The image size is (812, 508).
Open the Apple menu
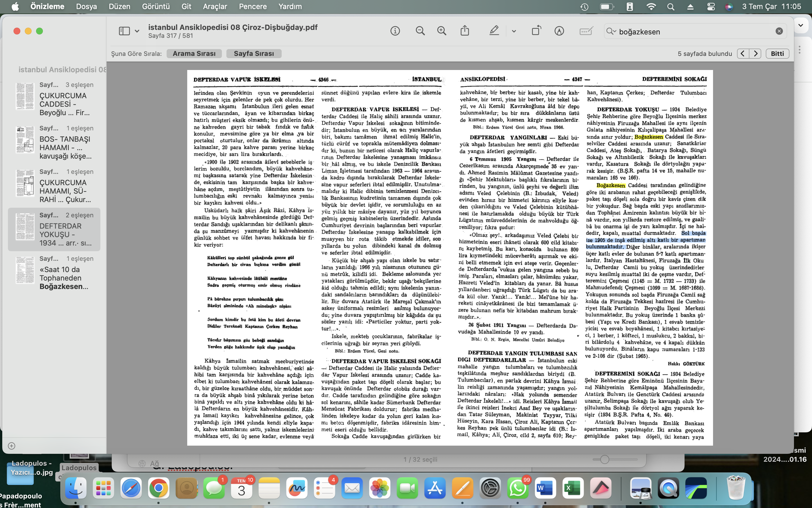tap(16, 6)
